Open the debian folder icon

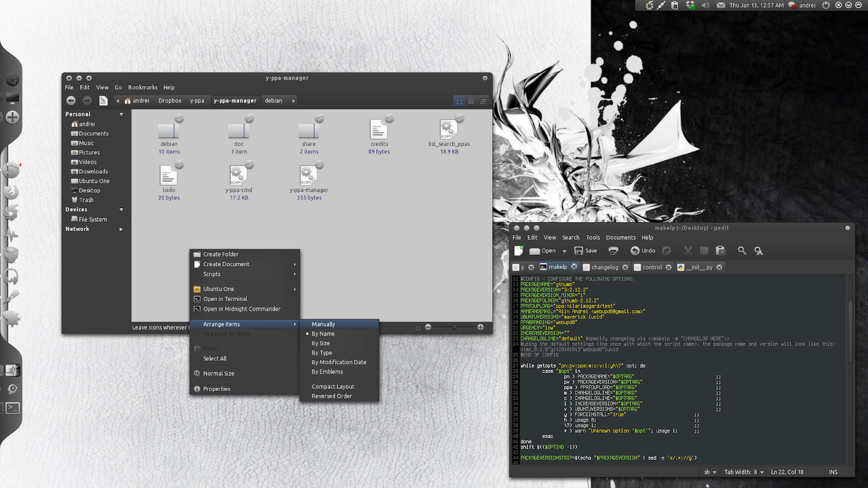point(169,130)
